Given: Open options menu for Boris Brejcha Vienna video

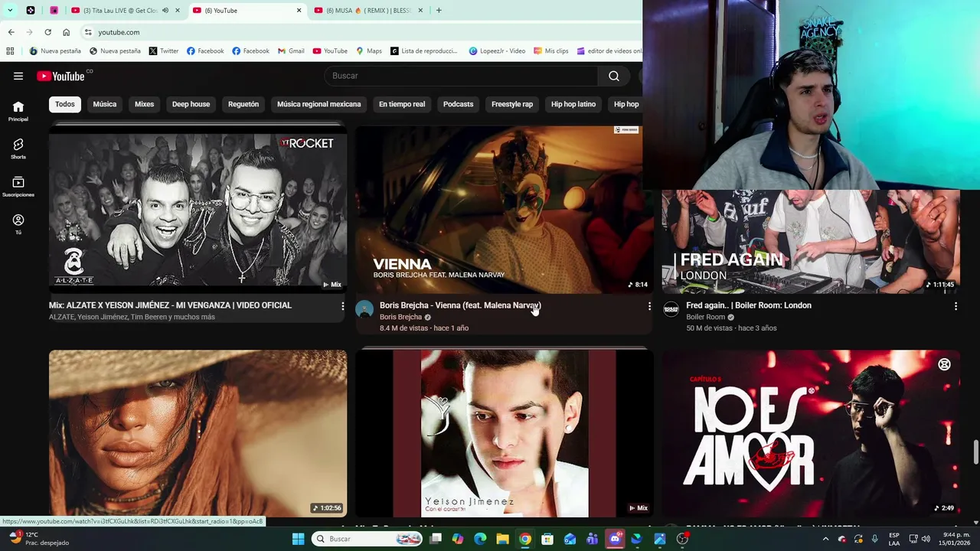Looking at the screenshot, I should tap(649, 306).
